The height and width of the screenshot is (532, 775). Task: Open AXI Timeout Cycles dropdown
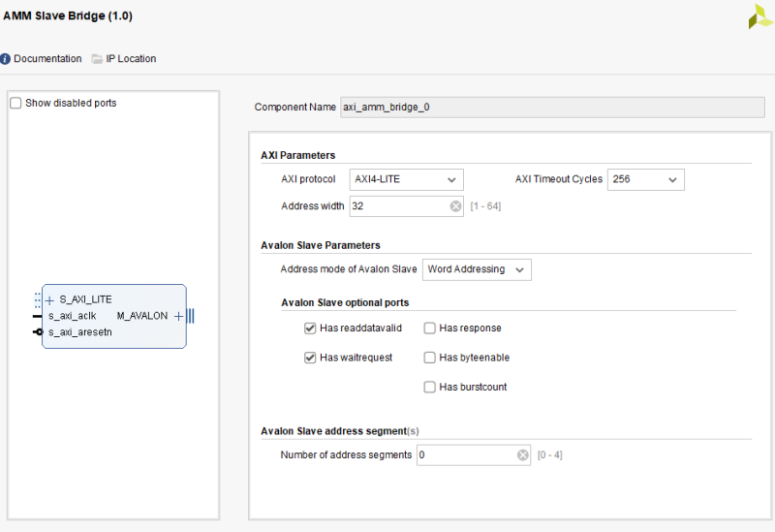(645, 179)
